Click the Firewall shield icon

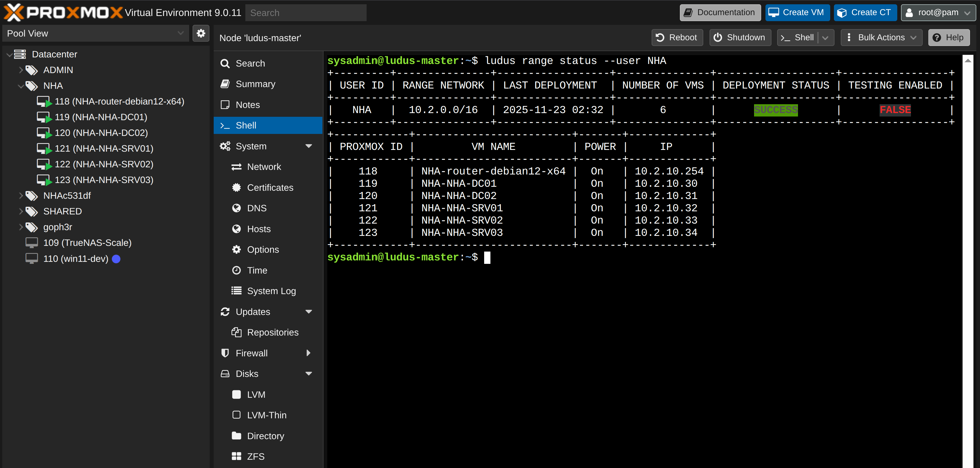click(225, 353)
